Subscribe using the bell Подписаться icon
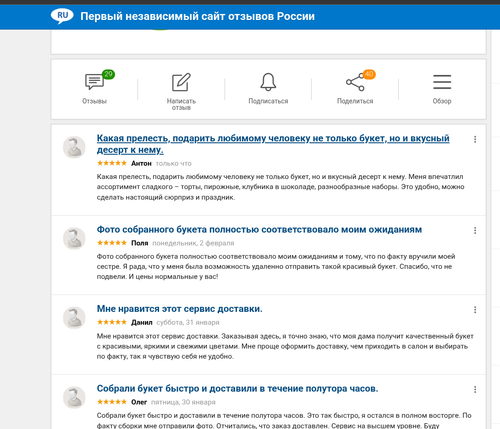The width and height of the screenshot is (500, 429). (x=268, y=82)
